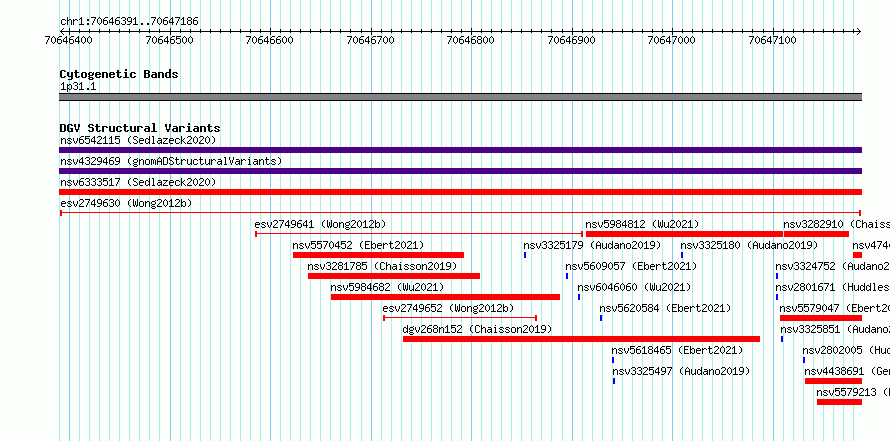
Task: Click the blue marker under nsv5609057
Action: coord(567,276)
